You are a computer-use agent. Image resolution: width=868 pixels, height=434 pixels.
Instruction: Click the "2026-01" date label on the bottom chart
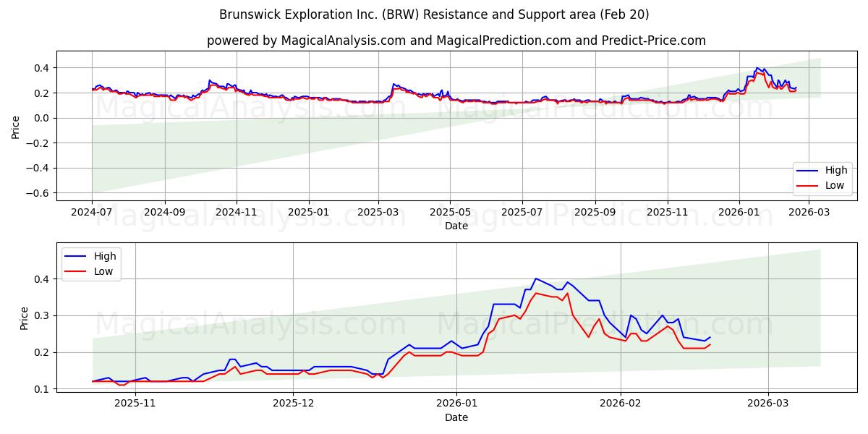coord(458,404)
